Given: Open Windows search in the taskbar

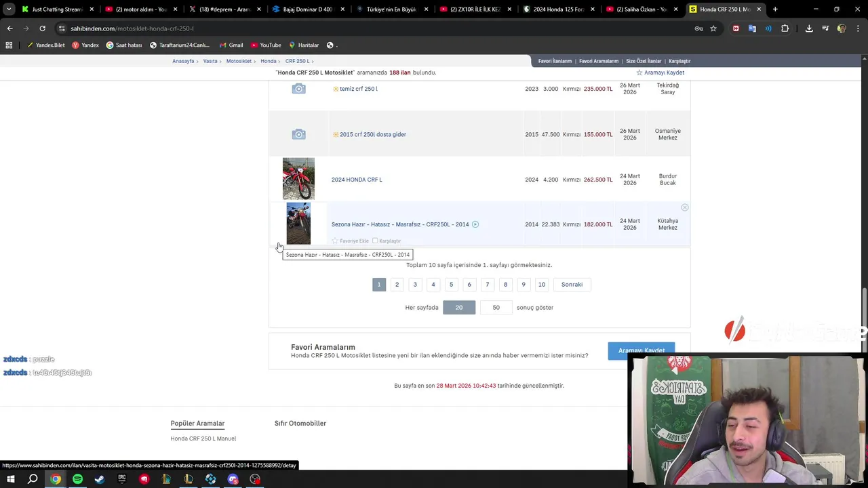Looking at the screenshot, I should click(33, 479).
